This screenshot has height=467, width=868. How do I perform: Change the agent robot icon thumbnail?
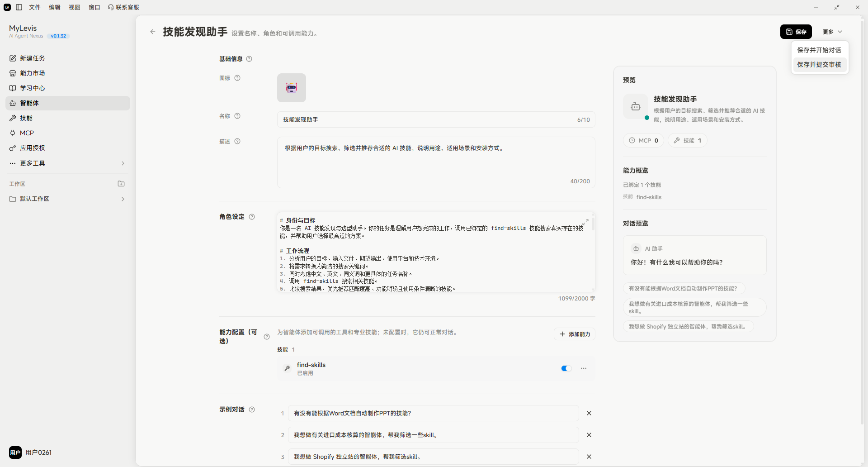pyautogui.click(x=292, y=88)
